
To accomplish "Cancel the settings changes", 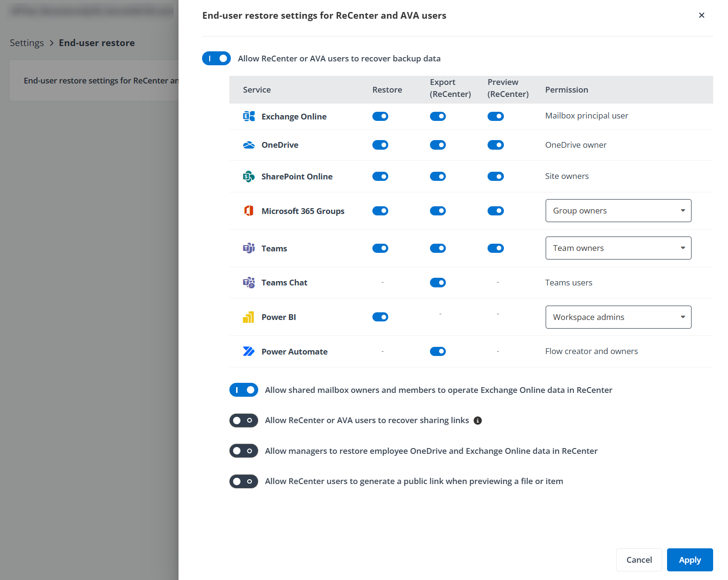I will 639,560.
